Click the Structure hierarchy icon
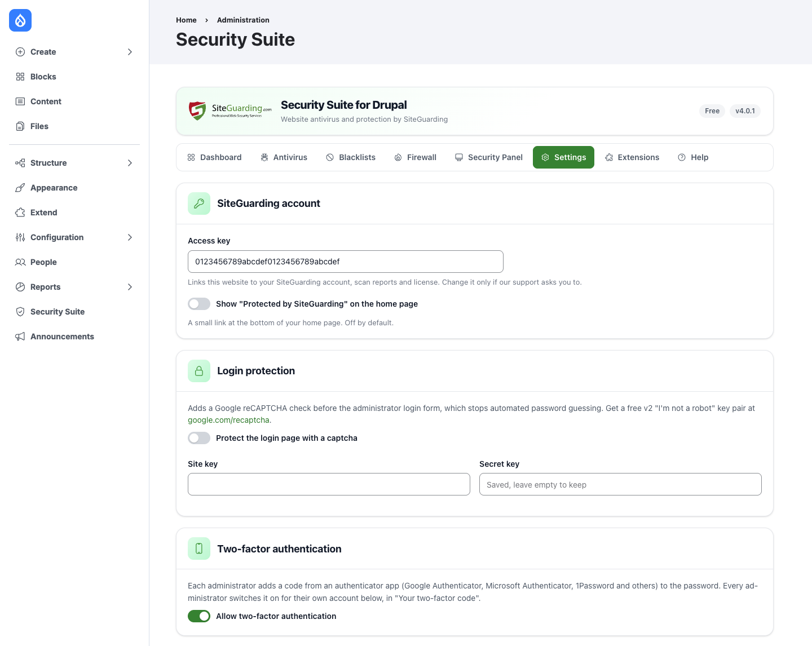Screen dimensions: 812x646 coord(20,163)
